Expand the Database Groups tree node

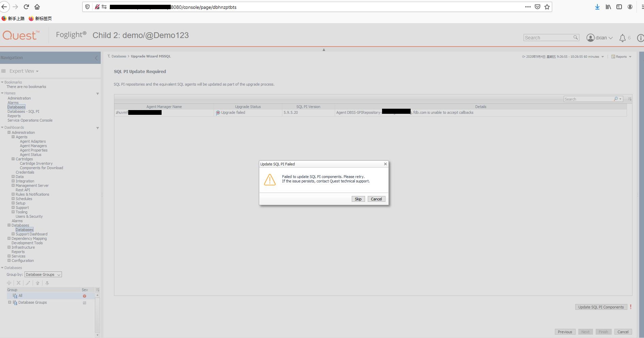11,302
